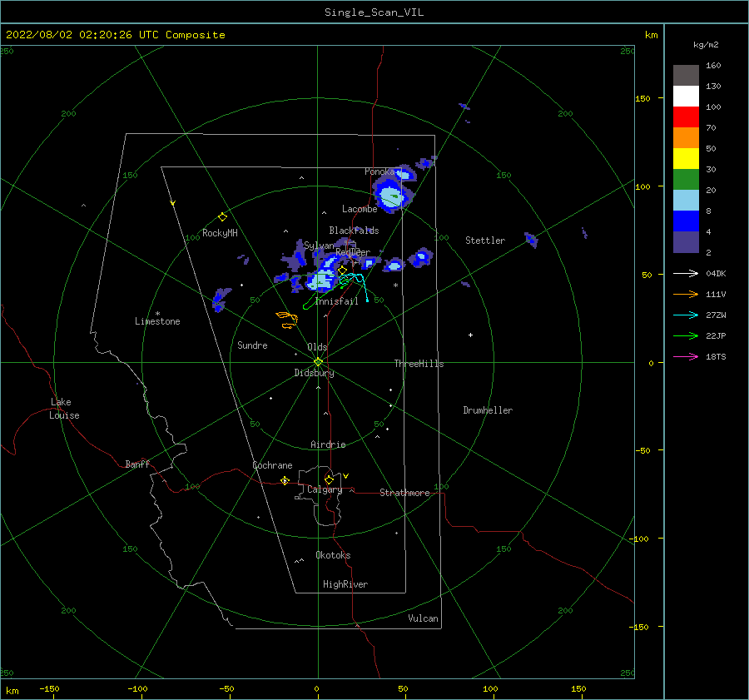Screen dimensions: 749x700
Task: Click the Banff town label
Action: 137,464
